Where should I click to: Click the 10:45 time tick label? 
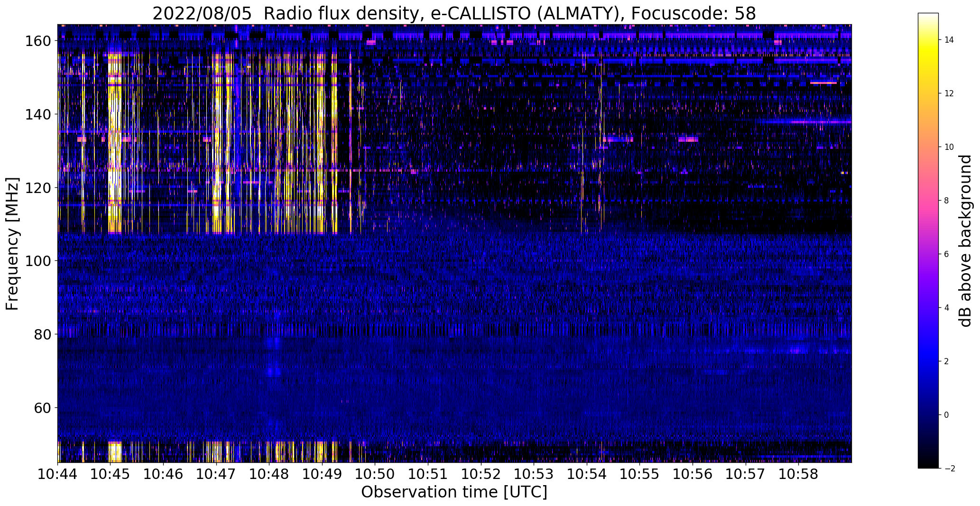point(111,474)
